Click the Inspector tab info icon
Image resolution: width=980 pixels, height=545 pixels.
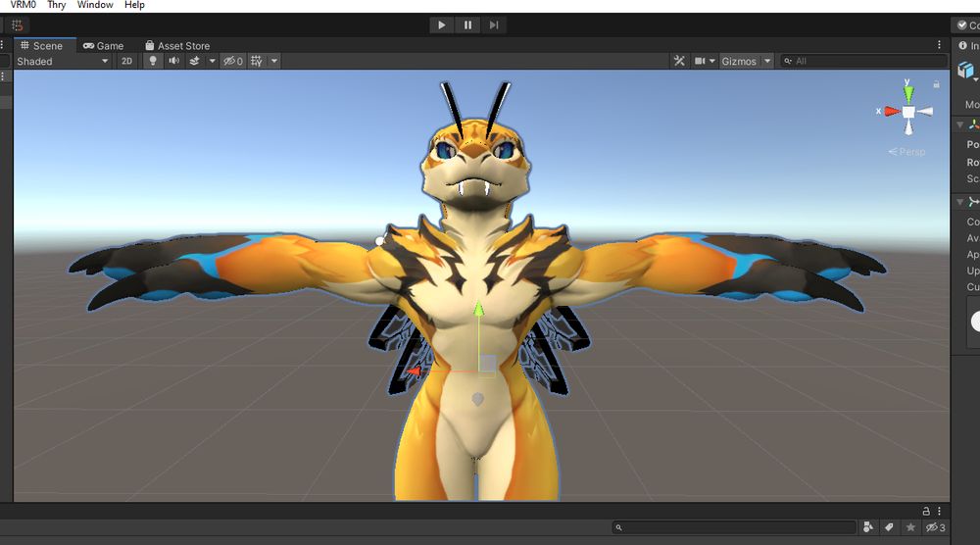click(x=962, y=46)
